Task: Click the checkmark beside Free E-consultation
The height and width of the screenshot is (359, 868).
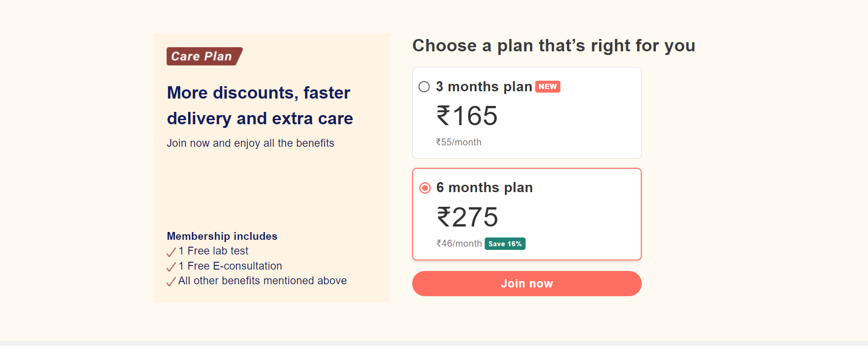Action: point(171,267)
